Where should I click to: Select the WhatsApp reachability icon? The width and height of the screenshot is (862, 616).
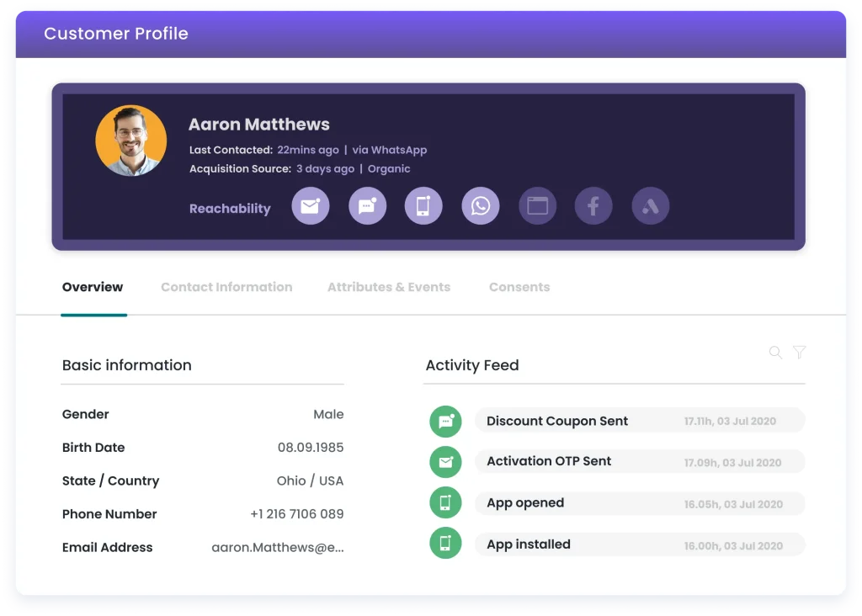pos(481,205)
